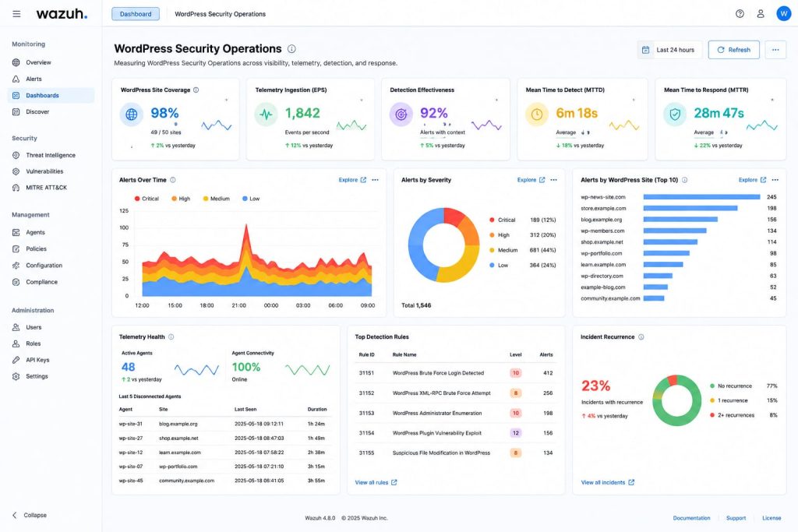This screenshot has width=798, height=532.
Task: Toggle Medium series in Alerts Over Time legend
Action: pyautogui.click(x=217, y=199)
